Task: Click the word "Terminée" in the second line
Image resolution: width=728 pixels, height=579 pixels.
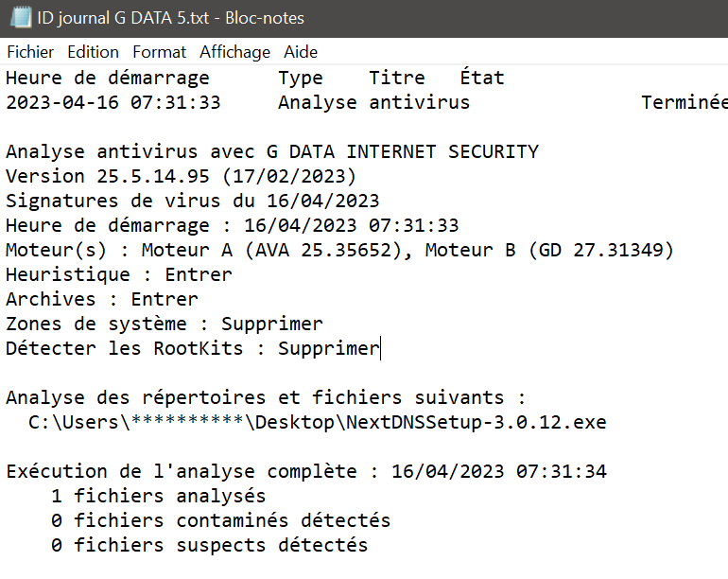Action: tap(684, 102)
